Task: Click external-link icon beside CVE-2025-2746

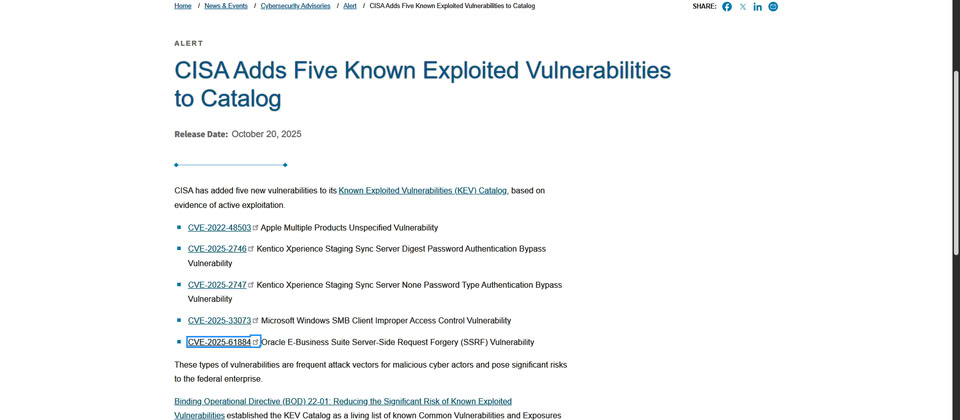Action: 251,249
